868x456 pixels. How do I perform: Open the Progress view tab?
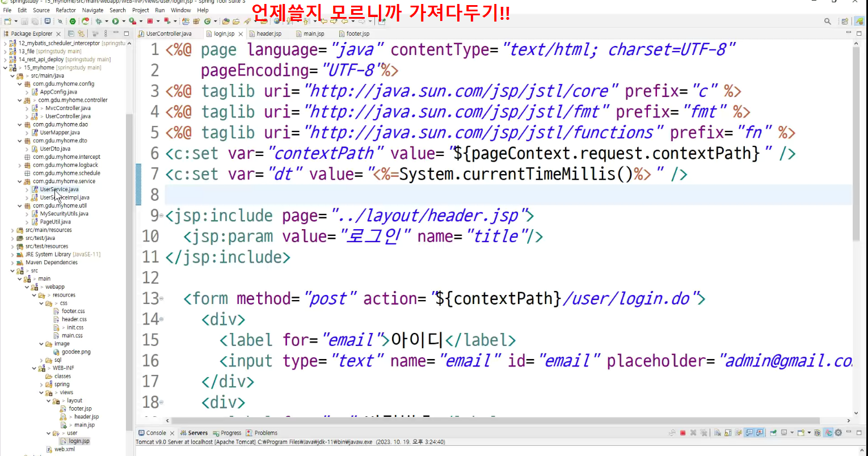(x=227, y=433)
